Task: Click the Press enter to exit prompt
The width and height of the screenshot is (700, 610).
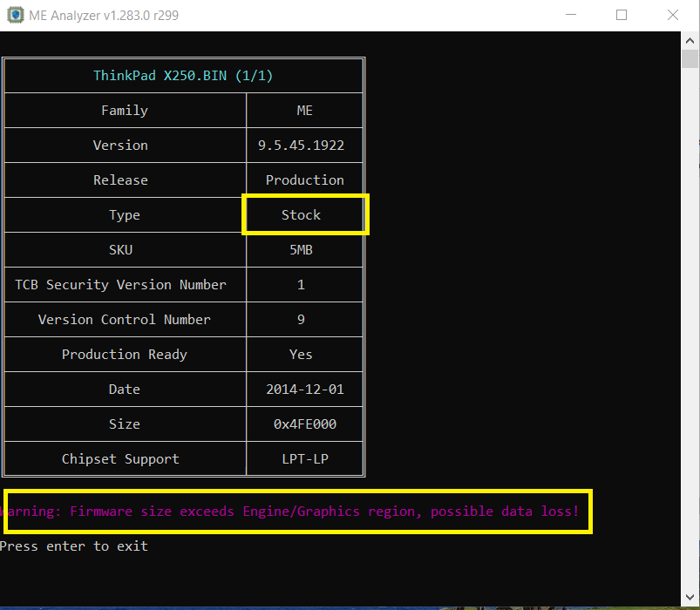Action: [x=73, y=546]
